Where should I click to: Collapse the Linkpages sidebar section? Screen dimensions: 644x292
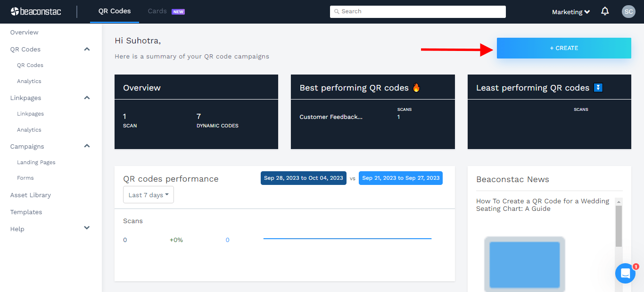click(x=87, y=98)
